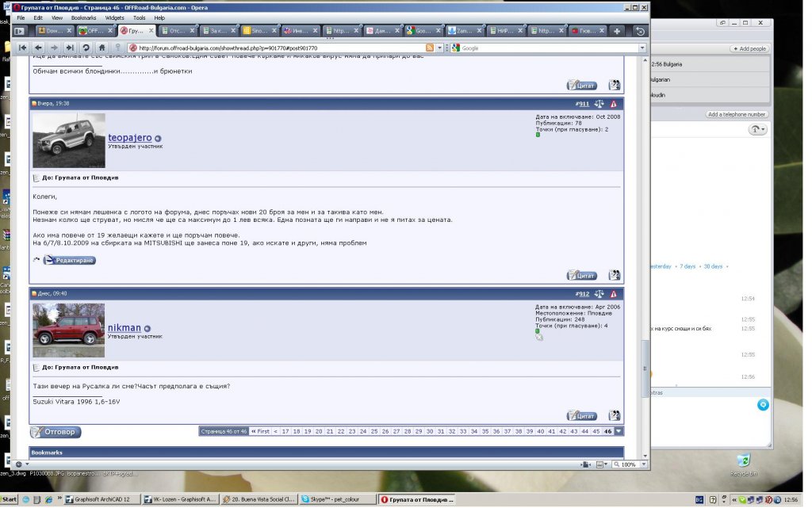Expand hidden system tray icons
This screenshot has width=812, height=508.
pyautogui.click(x=734, y=500)
